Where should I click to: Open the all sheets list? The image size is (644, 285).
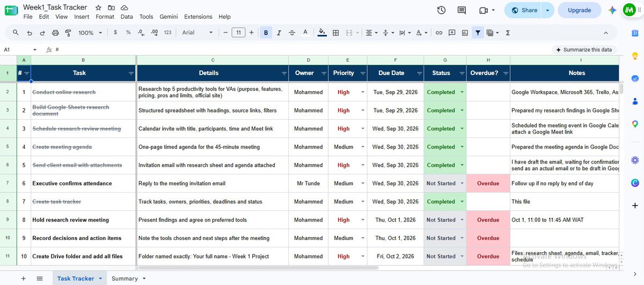click(x=40, y=279)
